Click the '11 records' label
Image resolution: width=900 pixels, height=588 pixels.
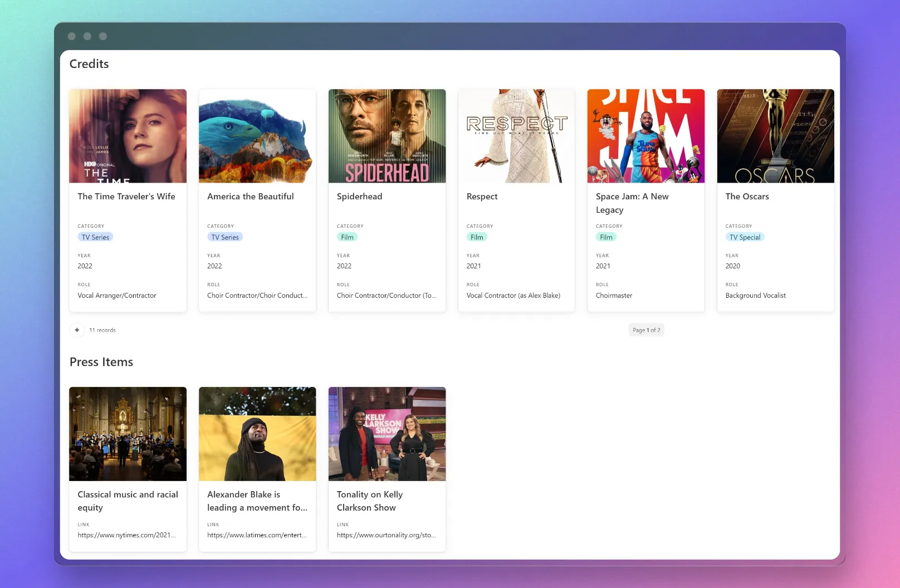[102, 330]
